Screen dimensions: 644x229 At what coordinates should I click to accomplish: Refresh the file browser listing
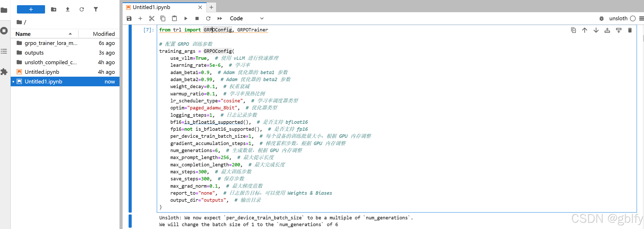click(82, 9)
